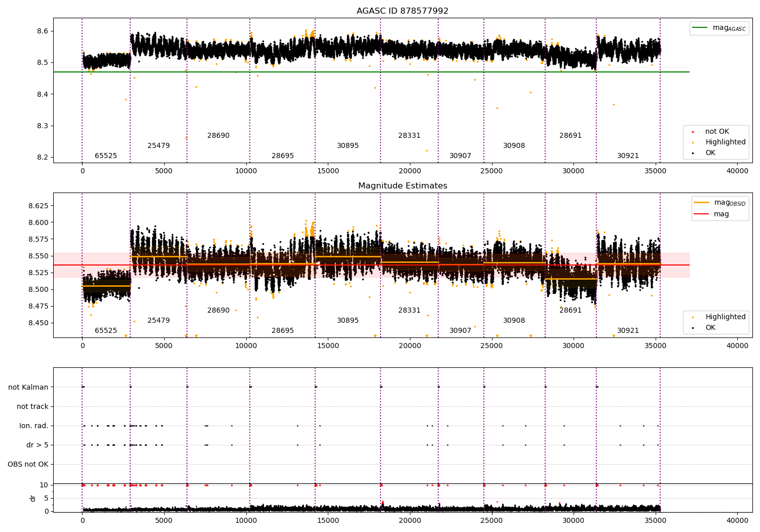This screenshot has height=532, width=760.
Task: Select the mag AGASC legend entry in top plot
Action: (719, 28)
